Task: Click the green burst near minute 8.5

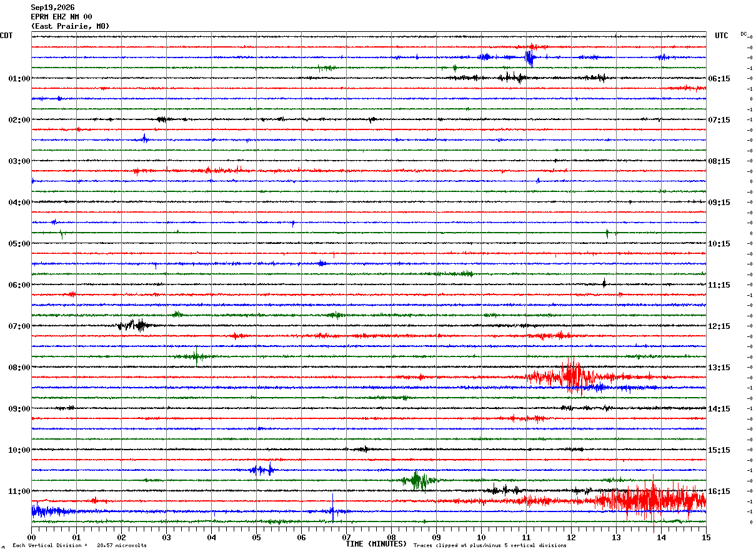Action: tap(419, 481)
